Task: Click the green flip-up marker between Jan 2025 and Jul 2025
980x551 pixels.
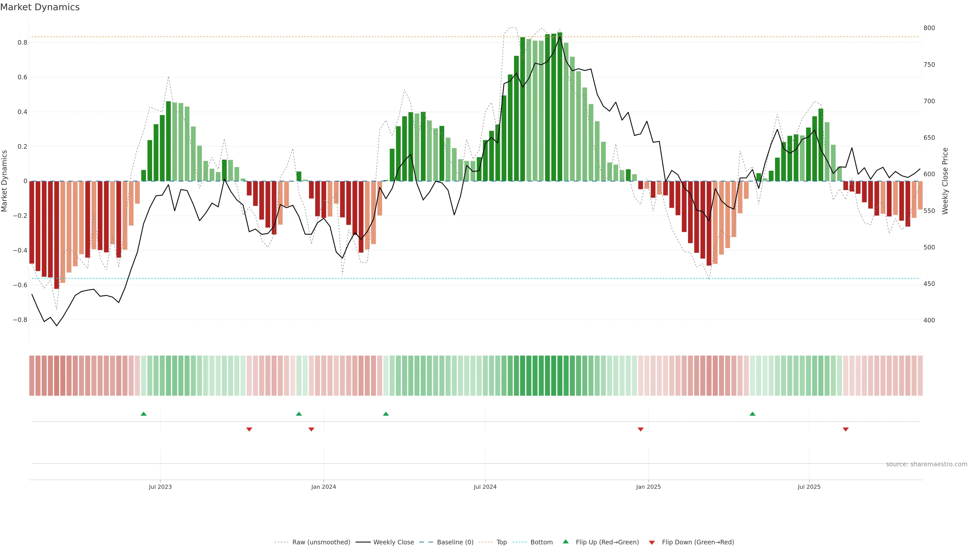Action: coord(752,414)
